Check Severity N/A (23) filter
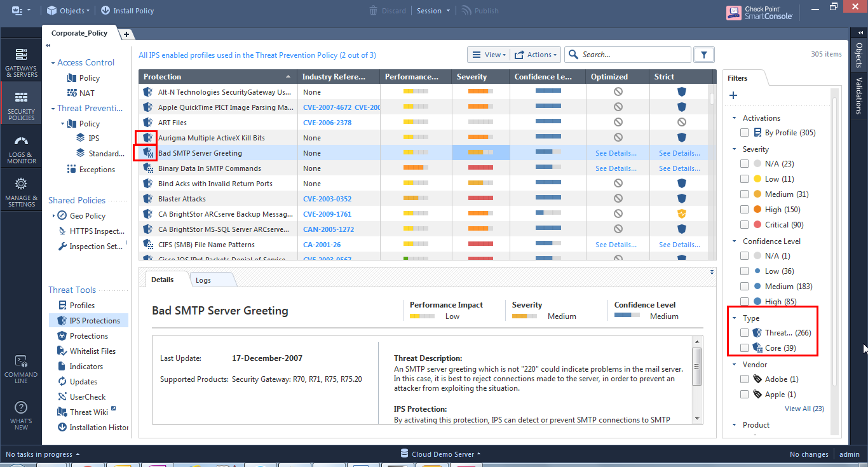868x467 pixels. click(x=744, y=164)
